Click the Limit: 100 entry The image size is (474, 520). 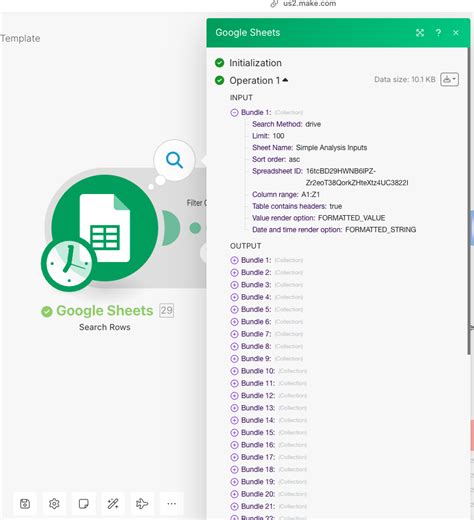(x=268, y=136)
